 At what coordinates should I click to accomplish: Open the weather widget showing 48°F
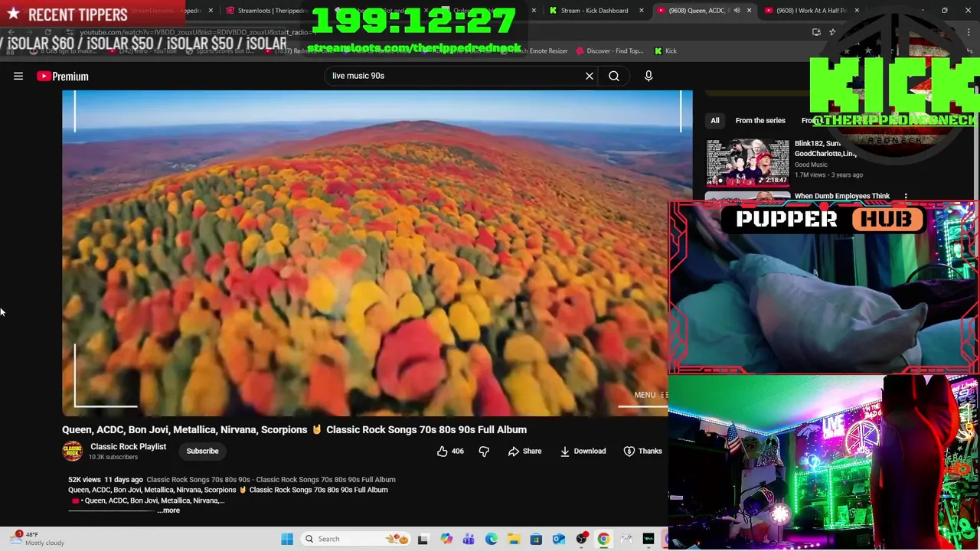38,539
